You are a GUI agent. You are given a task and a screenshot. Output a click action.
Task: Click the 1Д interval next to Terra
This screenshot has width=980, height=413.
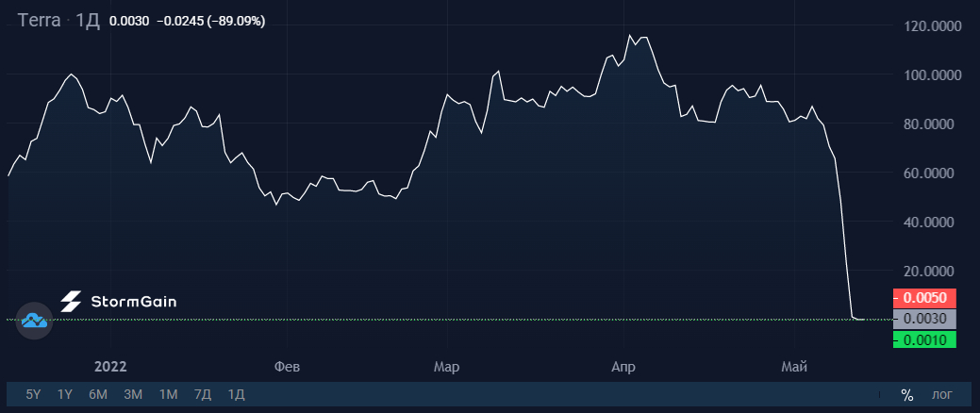[x=88, y=20]
